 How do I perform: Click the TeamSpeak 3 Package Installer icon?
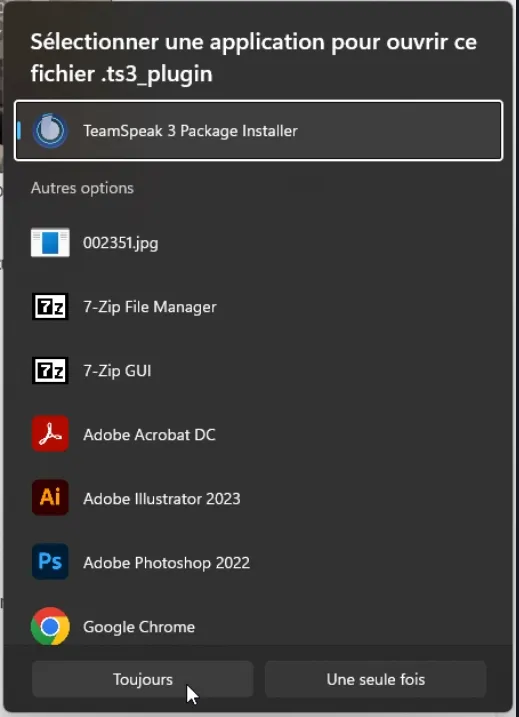point(50,131)
